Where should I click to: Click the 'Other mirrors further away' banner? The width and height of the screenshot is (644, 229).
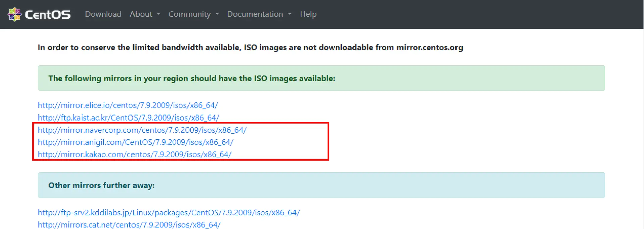click(x=321, y=185)
